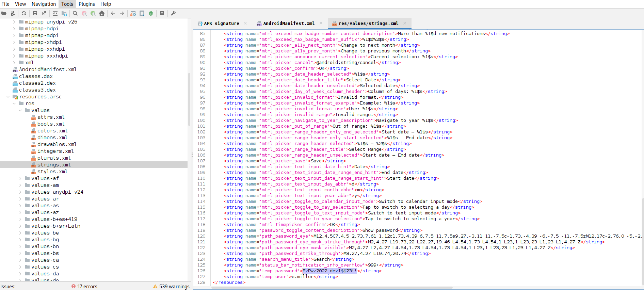
Task: Open the Navigation menu
Action: pyautogui.click(x=44, y=4)
